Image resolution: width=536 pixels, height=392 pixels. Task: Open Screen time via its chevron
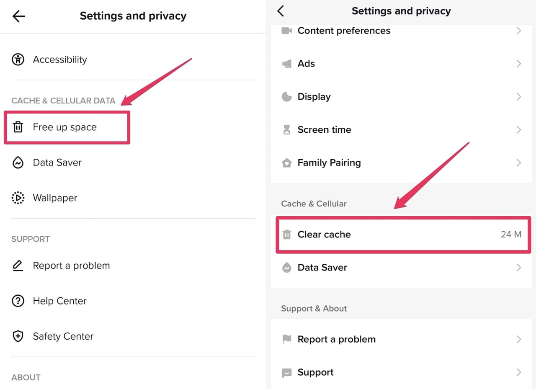(x=518, y=130)
